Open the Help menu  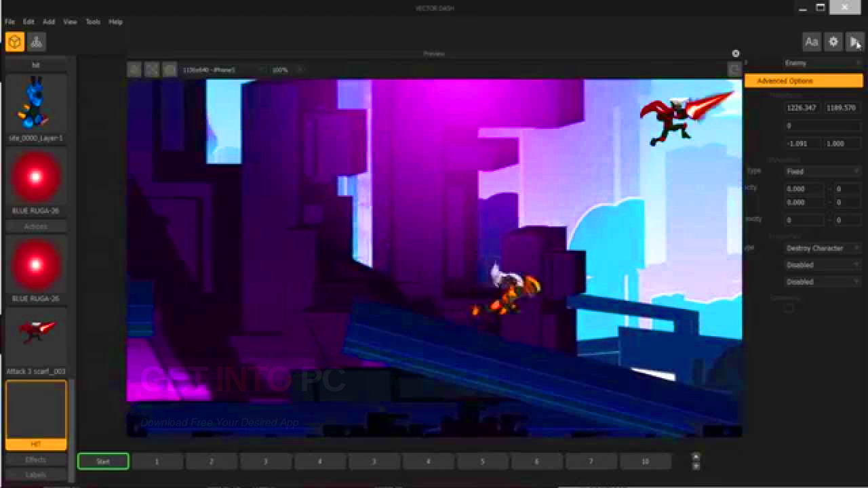click(116, 22)
